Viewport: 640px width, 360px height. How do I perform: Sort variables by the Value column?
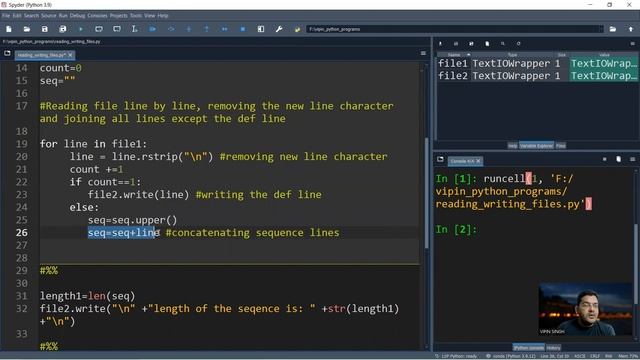[604, 55]
